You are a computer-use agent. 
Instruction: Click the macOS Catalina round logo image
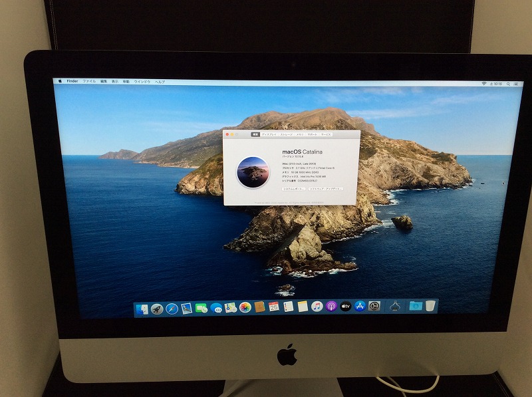tap(253, 172)
